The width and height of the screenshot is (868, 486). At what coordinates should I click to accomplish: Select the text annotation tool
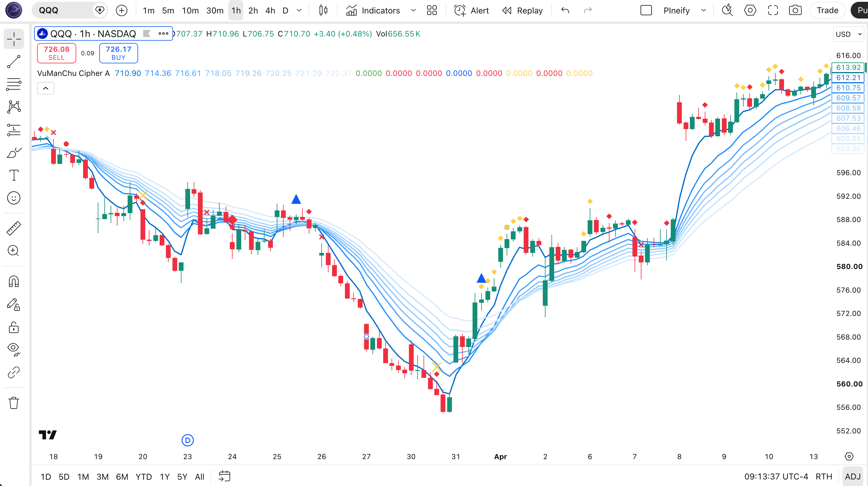tap(14, 175)
